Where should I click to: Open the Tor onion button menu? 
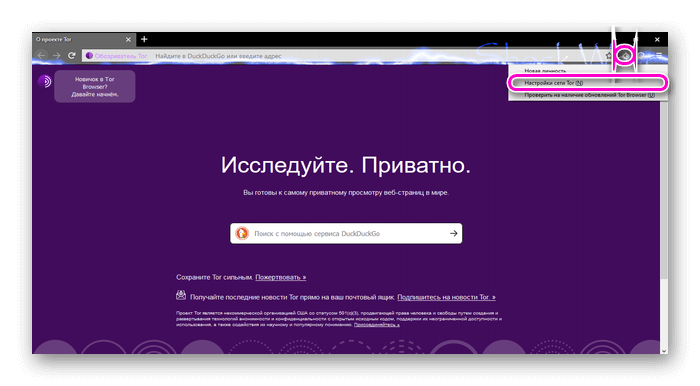pos(625,56)
